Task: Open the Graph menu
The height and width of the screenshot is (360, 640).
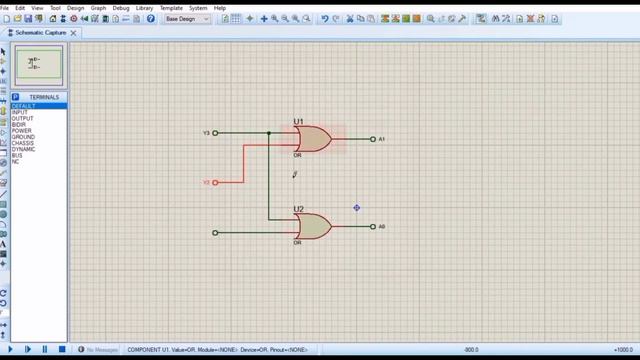Action: click(98, 8)
